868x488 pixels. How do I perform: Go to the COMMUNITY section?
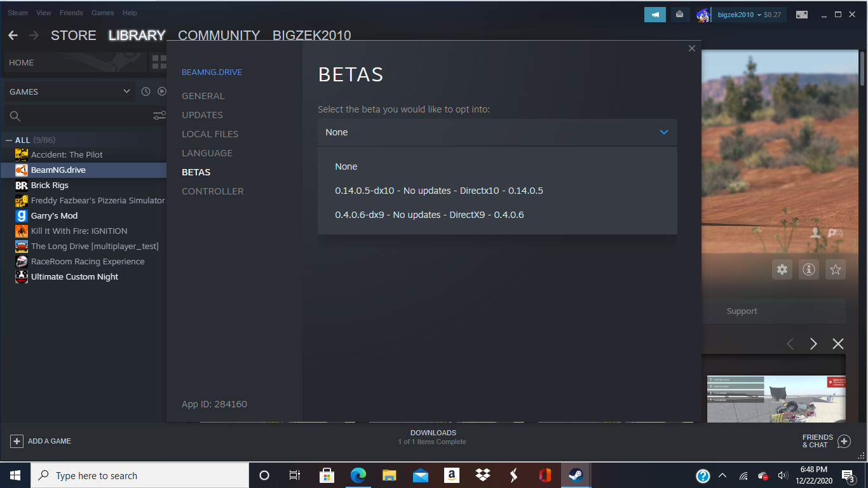tap(219, 36)
